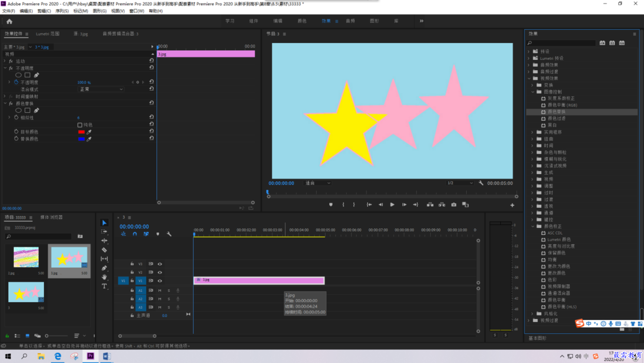This screenshot has width=644, height=363.
Task: Click the blue replace color swatch
Action: (81, 139)
